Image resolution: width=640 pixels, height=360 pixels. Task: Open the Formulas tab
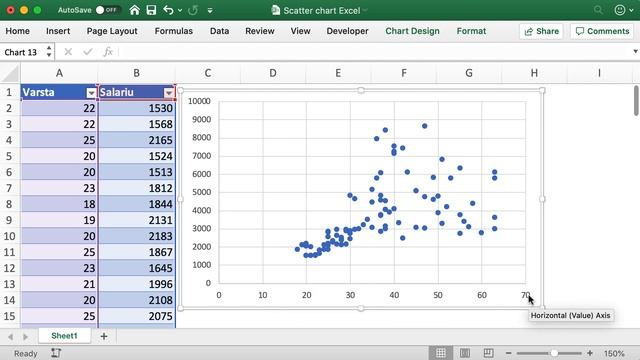tap(173, 31)
